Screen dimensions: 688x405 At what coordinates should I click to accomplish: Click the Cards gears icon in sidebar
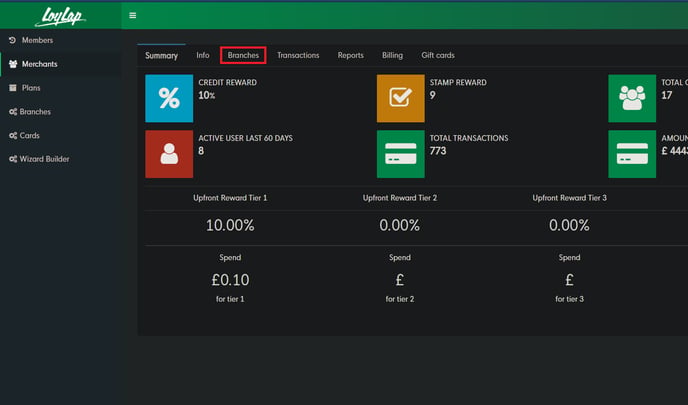pyautogui.click(x=13, y=136)
